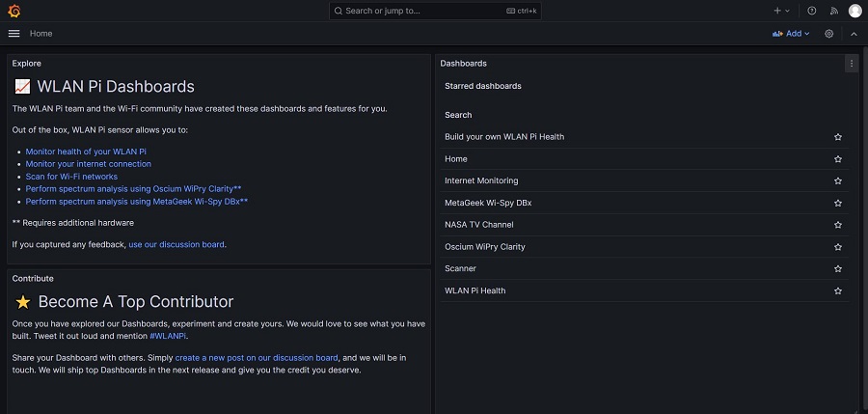Click the Search or jump to field
This screenshot has width=868, height=414.
click(x=435, y=11)
